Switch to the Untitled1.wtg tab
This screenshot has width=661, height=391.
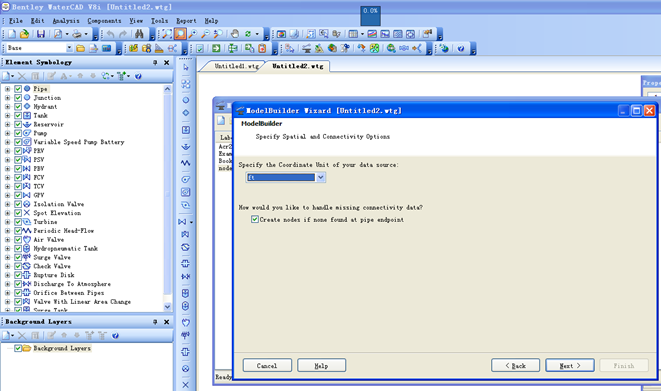click(x=236, y=66)
